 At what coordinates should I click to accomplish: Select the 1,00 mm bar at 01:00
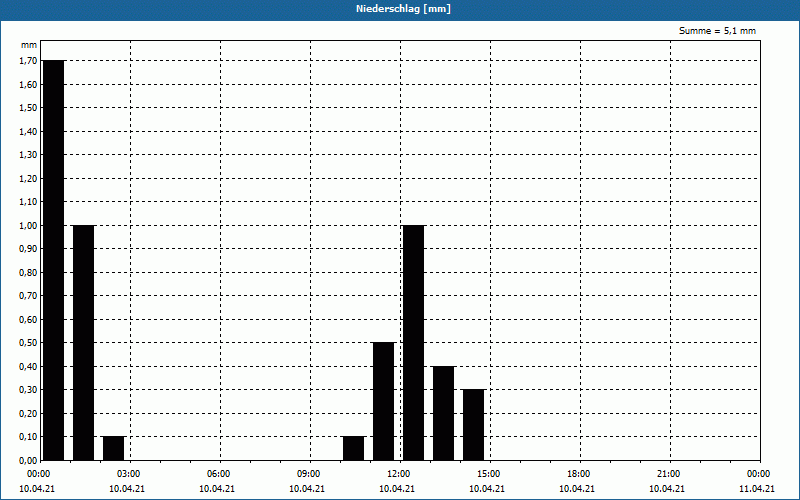tap(84, 342)
